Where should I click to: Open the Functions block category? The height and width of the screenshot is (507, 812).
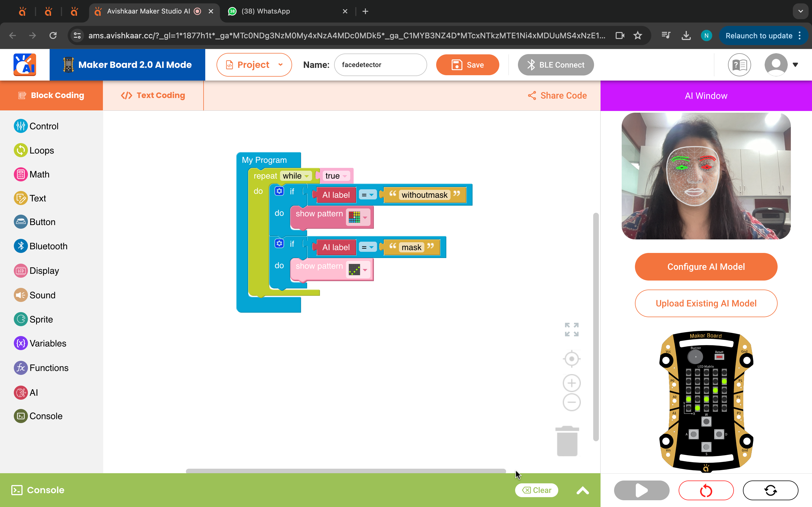[48, 368]
